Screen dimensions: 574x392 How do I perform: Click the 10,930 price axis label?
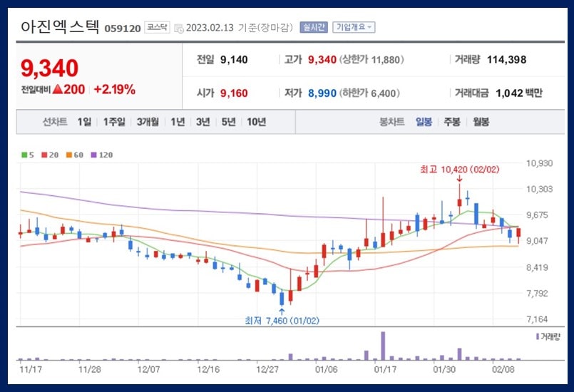click(539, 163)
